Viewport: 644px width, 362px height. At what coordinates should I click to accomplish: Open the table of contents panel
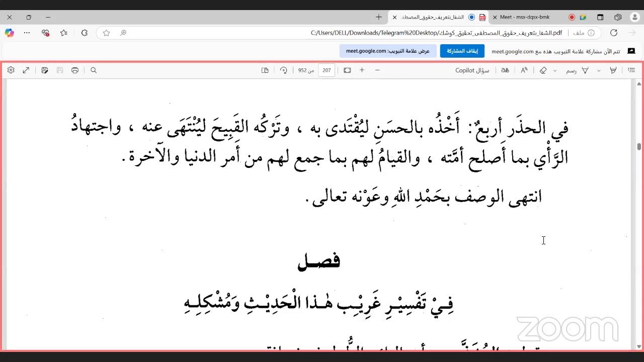pos(632,70)
